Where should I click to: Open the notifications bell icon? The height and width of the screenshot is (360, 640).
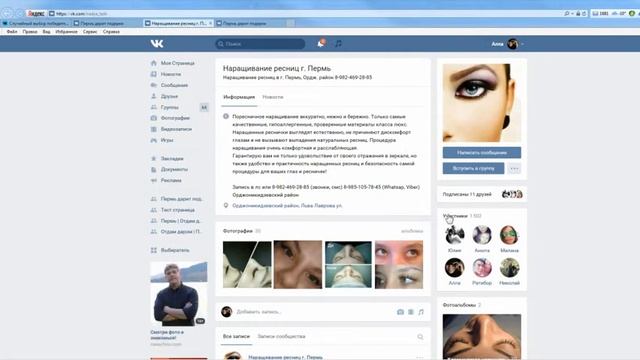pyautogui.click(x=321, y=43)
